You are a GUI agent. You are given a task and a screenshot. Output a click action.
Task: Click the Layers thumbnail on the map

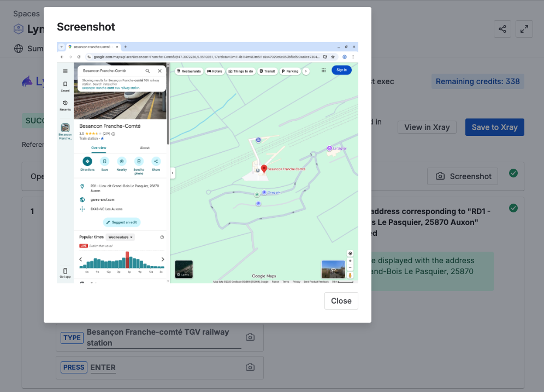pyautogui.click(x=184, y=270)
